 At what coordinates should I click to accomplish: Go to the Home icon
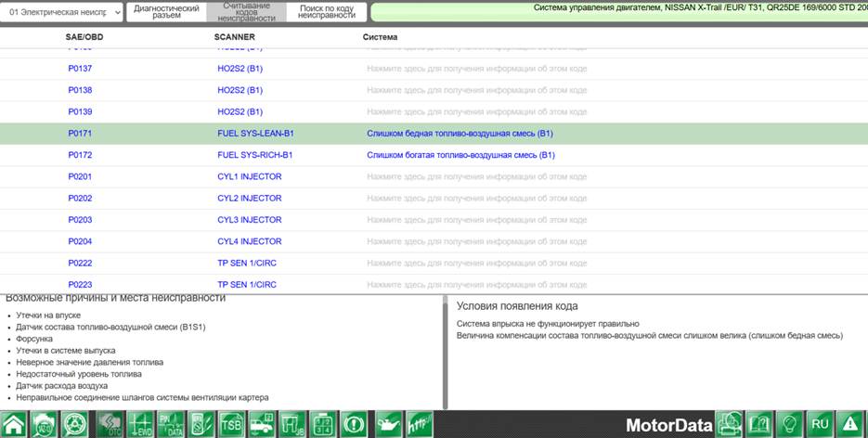tap(14, 424)
